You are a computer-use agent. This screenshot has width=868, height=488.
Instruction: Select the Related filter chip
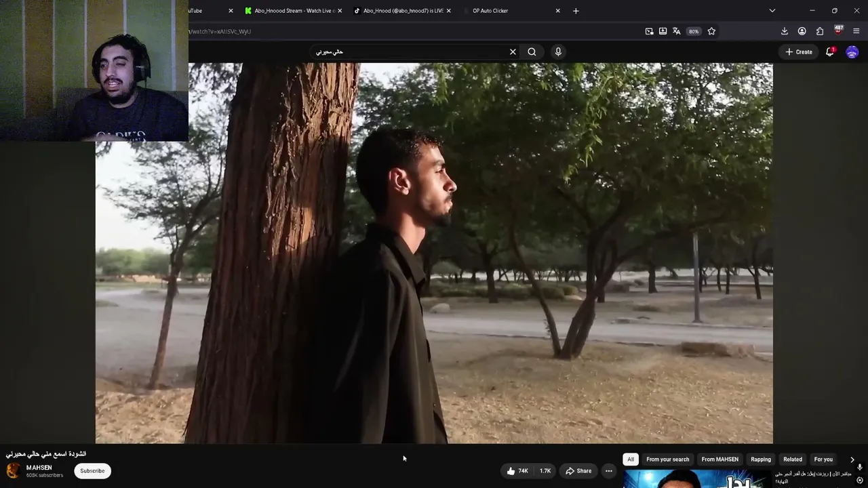pyautogui.click(x=793, y=460)
